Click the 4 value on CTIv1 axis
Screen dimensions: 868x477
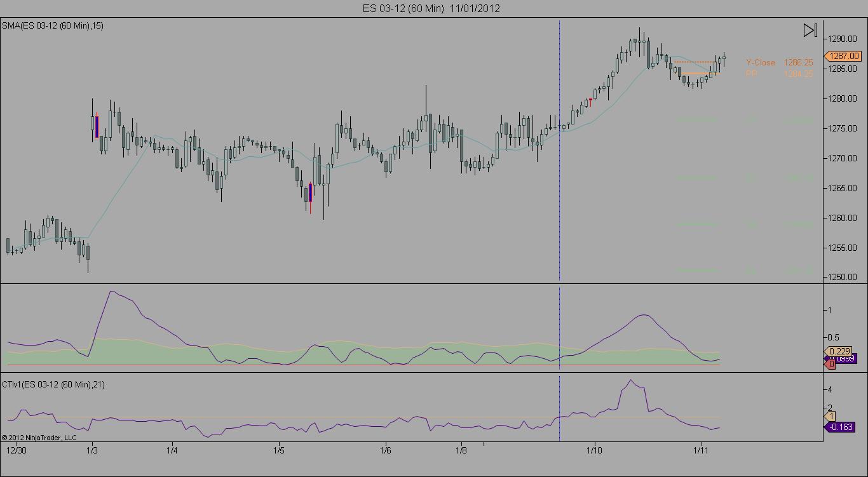coord(831,389)
